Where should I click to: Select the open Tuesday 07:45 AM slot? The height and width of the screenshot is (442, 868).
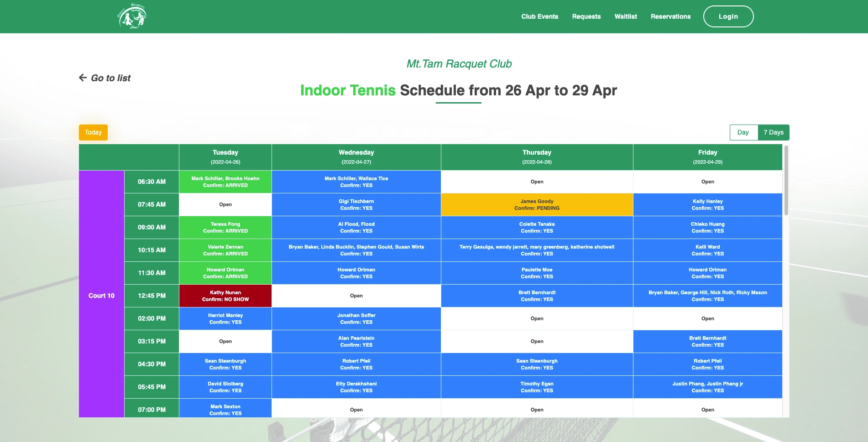tap(225, 204)
